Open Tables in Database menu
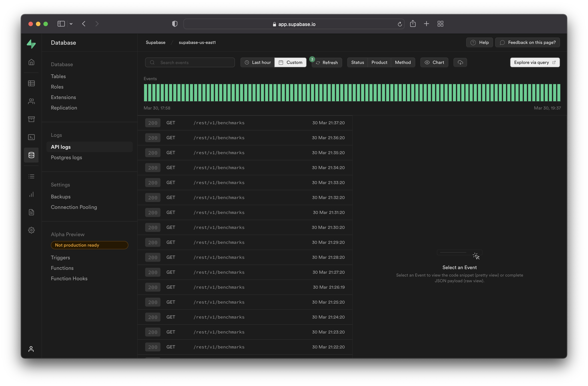588x386 pixels. (58, 76)
